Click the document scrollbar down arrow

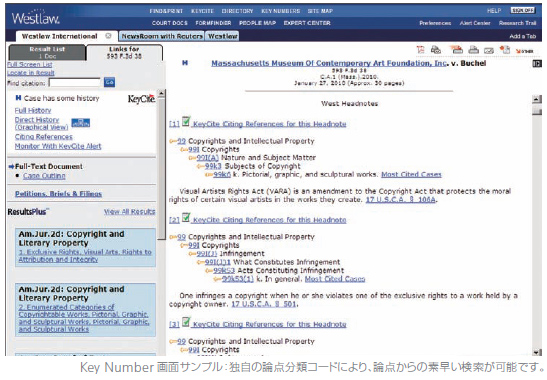point(537,352)
